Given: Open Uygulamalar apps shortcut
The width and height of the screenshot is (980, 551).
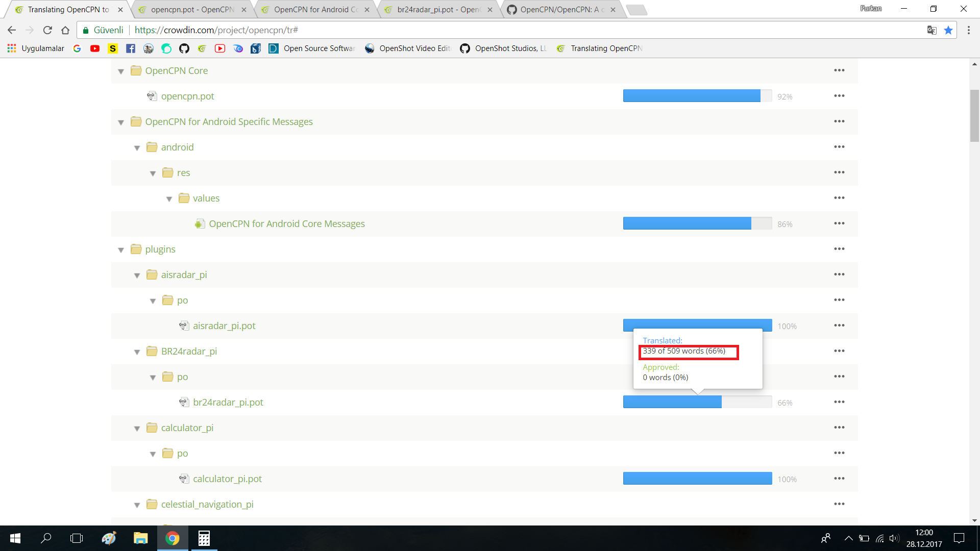Looking at the screenshot, I should [36, 48].
